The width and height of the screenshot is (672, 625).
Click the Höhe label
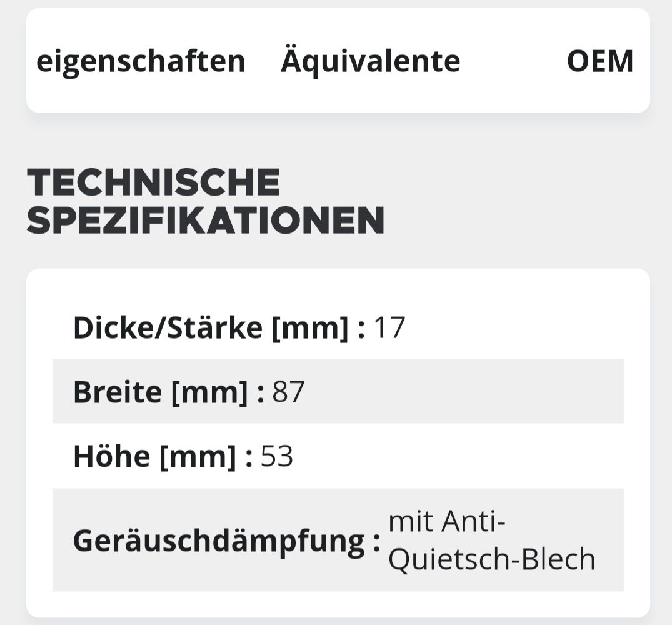click(111, 456)
